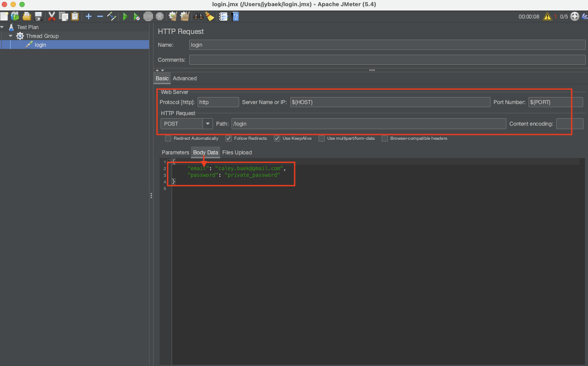Open the Function Helper list icon

tap(224, 17)
